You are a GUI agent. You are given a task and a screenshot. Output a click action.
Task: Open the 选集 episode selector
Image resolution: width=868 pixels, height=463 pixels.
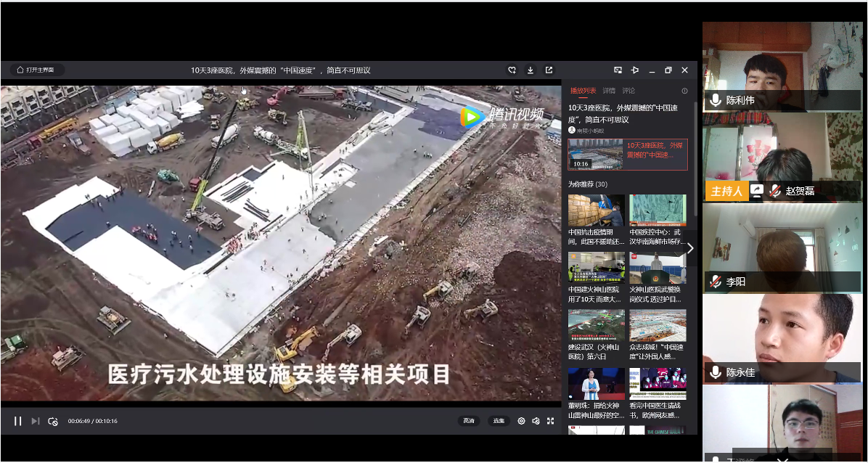pyautogui.click(x=499, y=421)
